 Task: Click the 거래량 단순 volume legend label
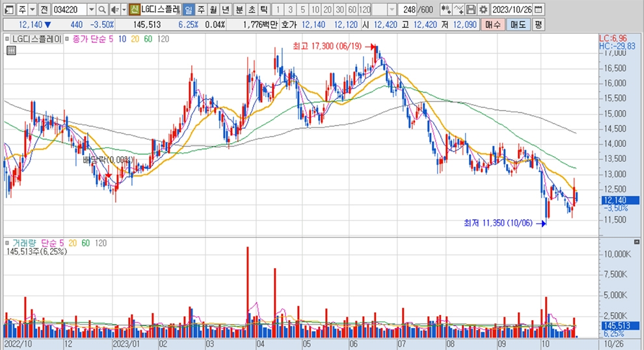(x=38, y=243)
